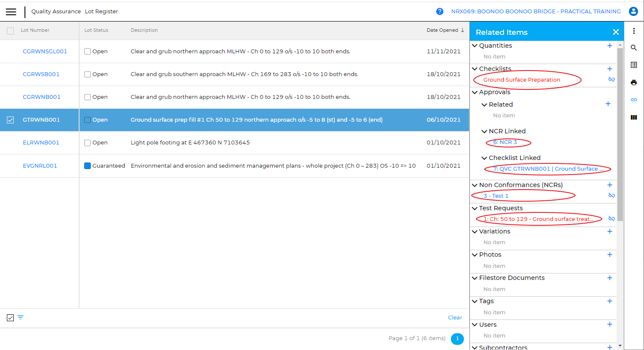Click the print icon in right sidebar
The height and width of the screenshot is (350, 644).
tap(634, 83)
